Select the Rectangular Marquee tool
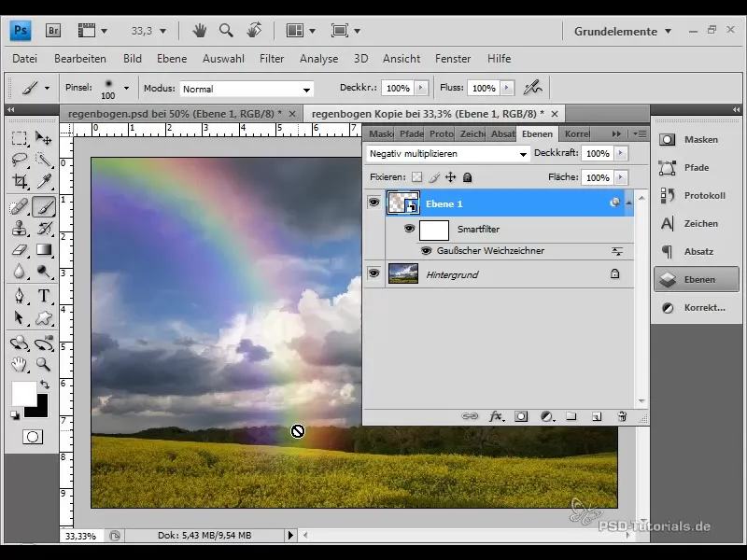Image resolution: width=747 pixels, height=560 pixels. [x=20, y=138]
